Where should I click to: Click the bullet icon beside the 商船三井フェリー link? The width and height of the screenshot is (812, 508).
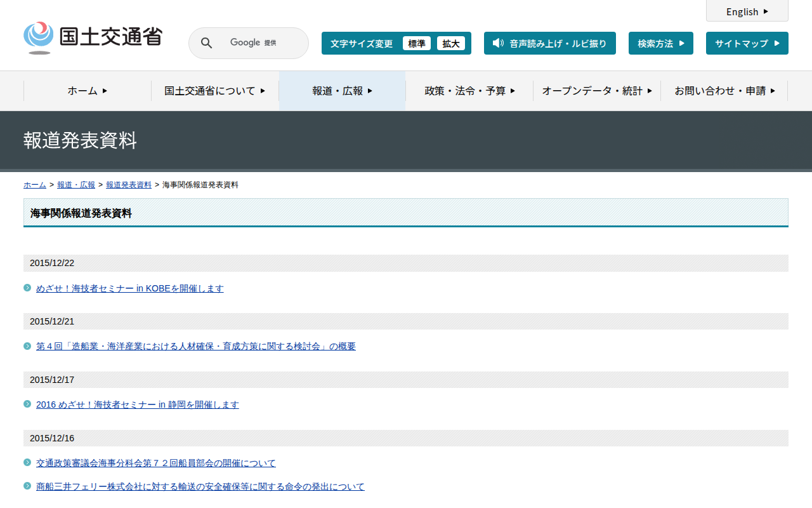(27, 486)
